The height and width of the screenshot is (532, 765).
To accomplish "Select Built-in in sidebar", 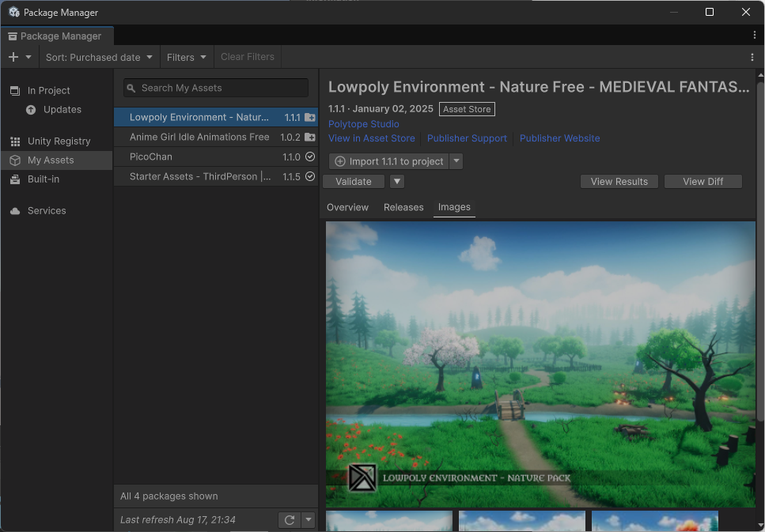I will coord(57,179).
